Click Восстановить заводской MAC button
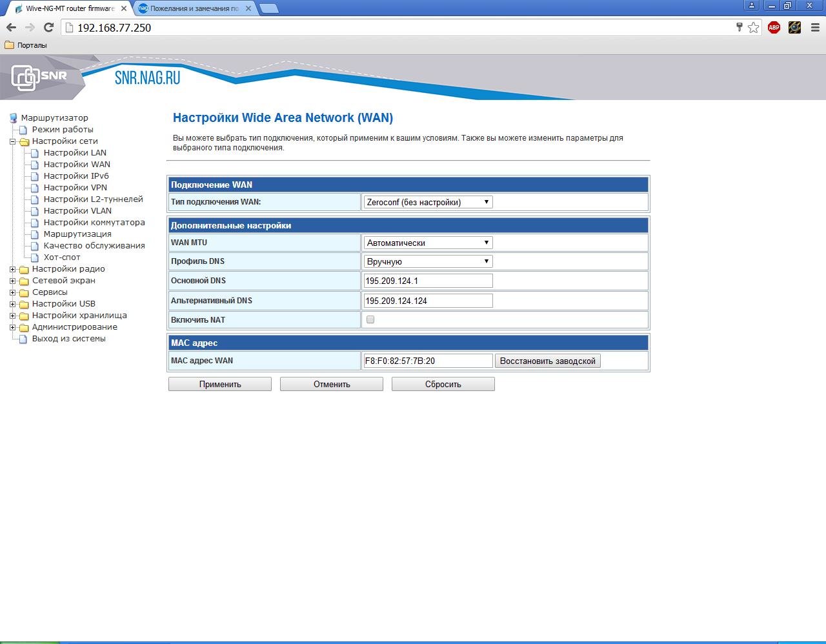826x644 pixels. click(548, 361)
